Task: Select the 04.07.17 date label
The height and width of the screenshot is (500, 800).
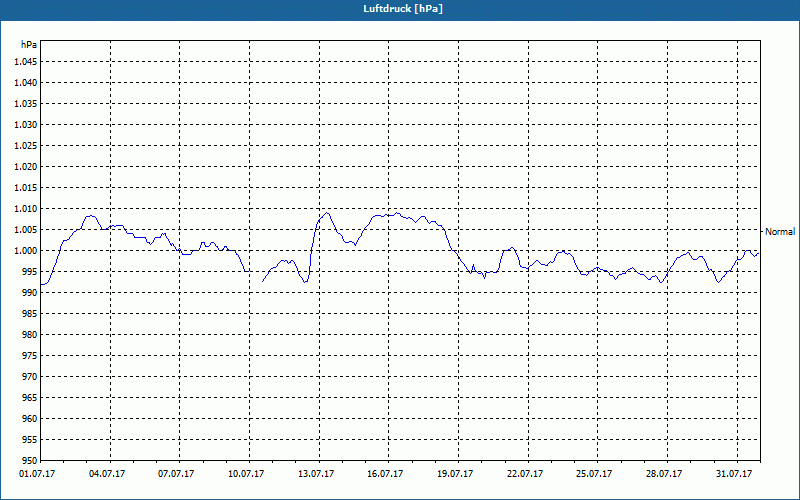Action: coord(107,474)
